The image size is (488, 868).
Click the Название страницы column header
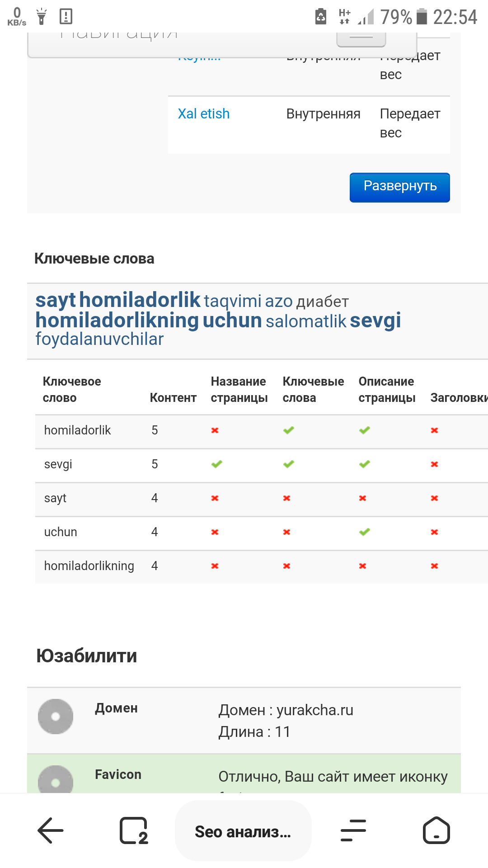[239, 390]
